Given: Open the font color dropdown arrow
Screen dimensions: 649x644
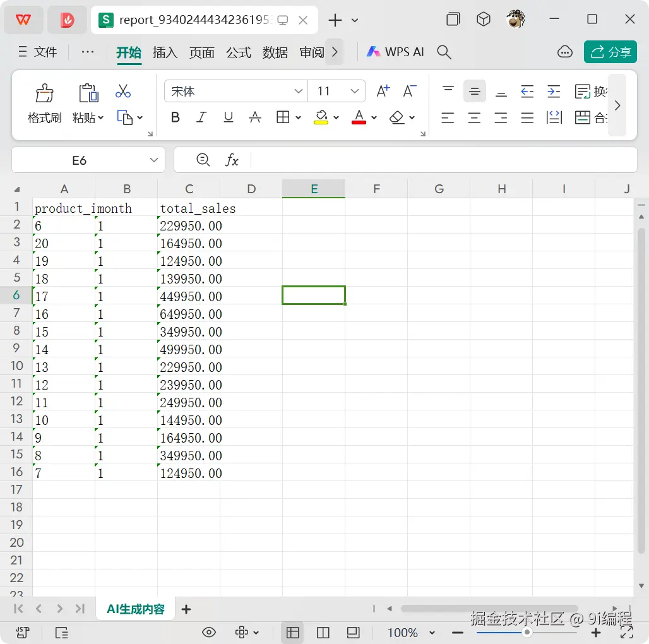Looking at the screenshot, I should [374, 118].
